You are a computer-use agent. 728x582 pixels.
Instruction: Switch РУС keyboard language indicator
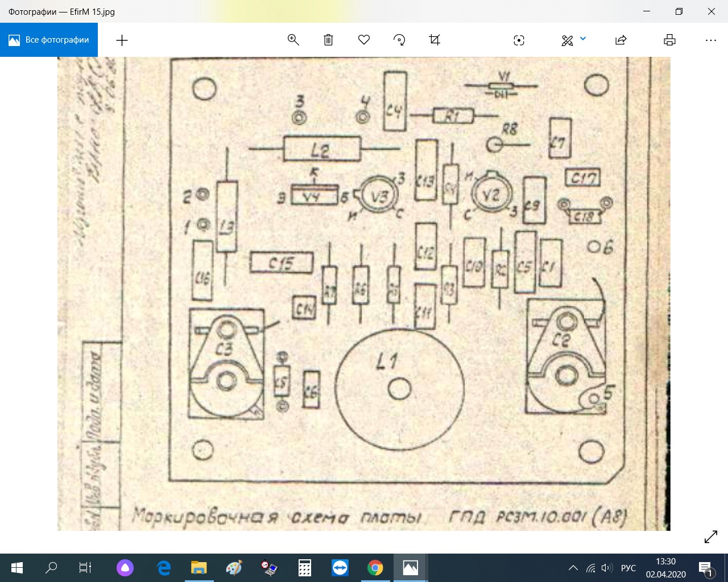click(x=628, y=568)
